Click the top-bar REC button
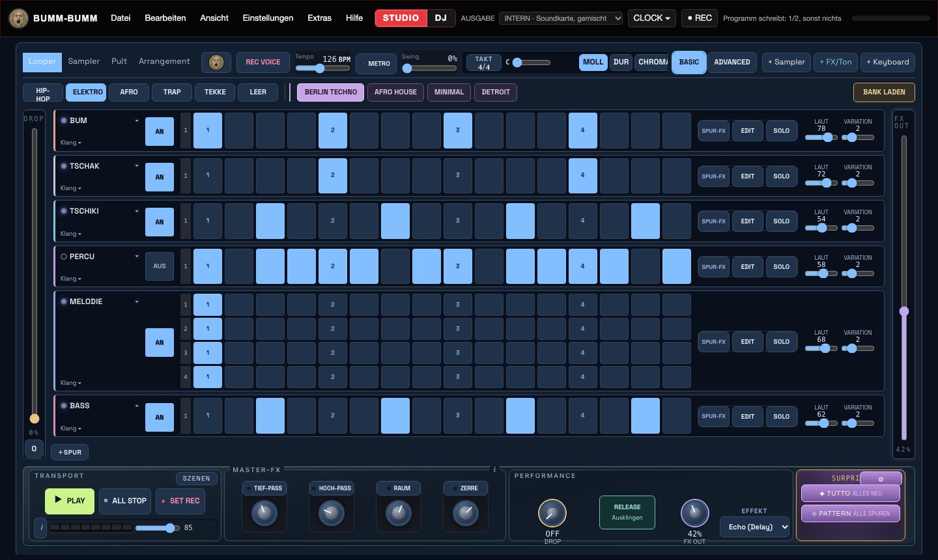The width and height of the screenshot is (938, 560). pyautogui.click(x=700, y=18)
